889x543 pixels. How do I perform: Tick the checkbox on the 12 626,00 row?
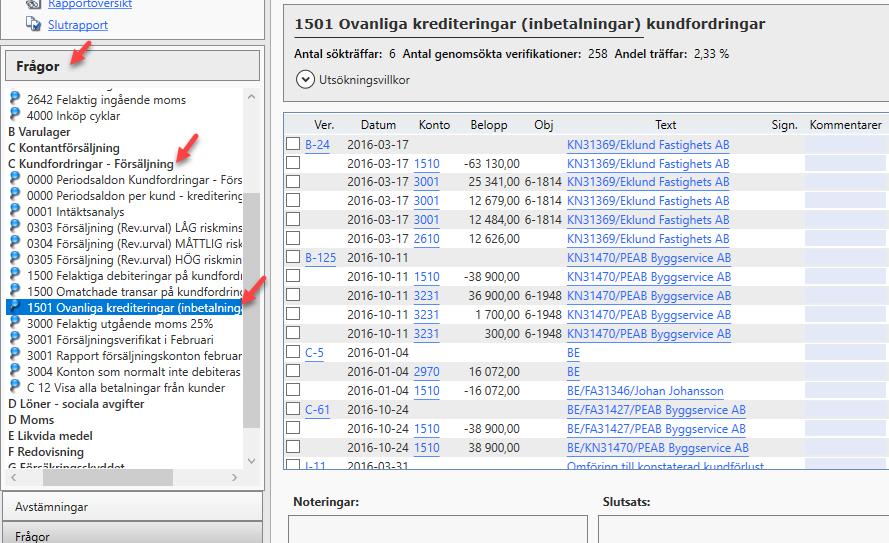(293, 238)
